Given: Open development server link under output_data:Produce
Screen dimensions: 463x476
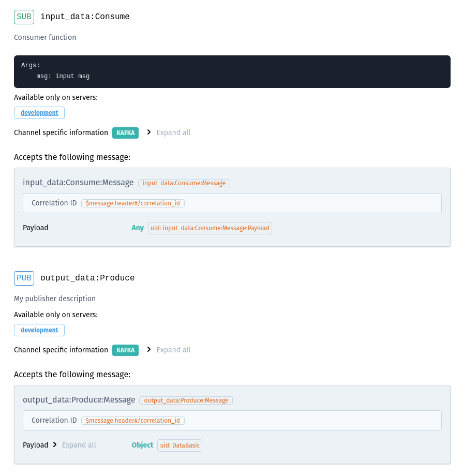Looking at the screenshot, I should tap(39, 330).
